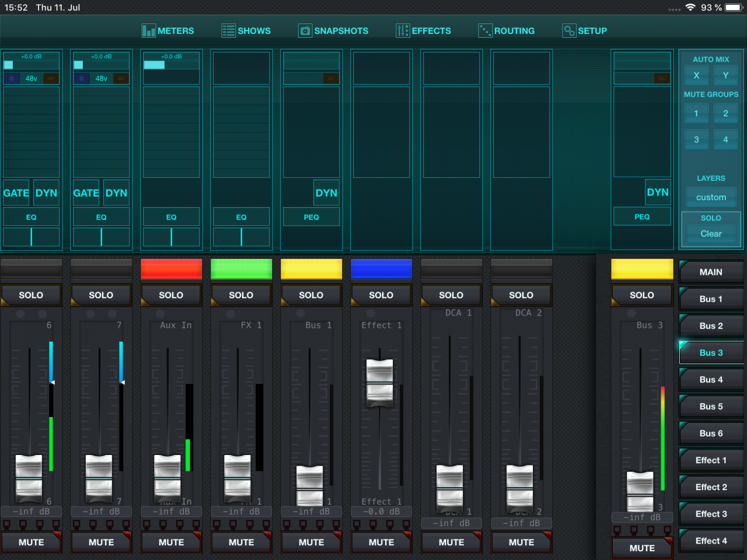Viewport: 747px width, 560px height.
Task: Toggle stereo link icon on channel 7
Action: coord(121,78)
